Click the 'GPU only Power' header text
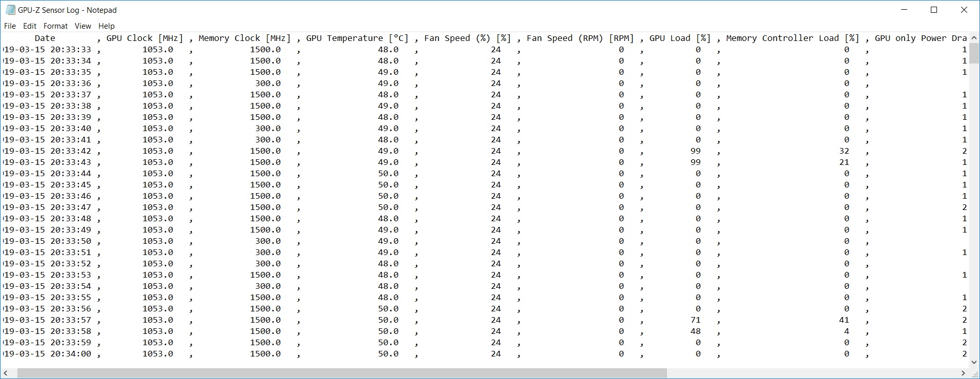Image resolution: width=980 pixels, height=379 pixels. pos(910,38)
